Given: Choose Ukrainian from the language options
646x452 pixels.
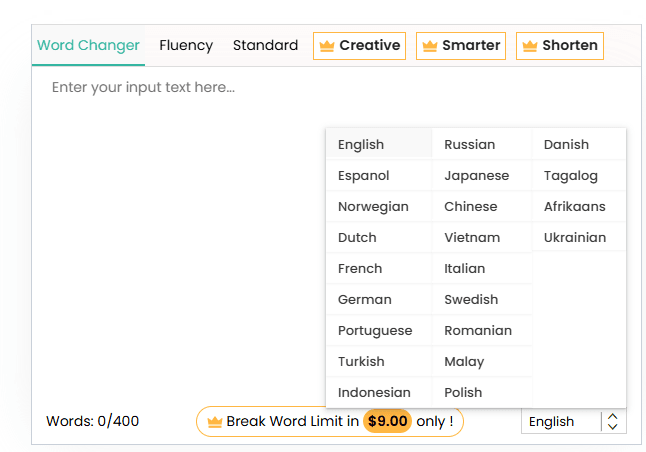Looking at the screenshot, I should pos(575,238).
